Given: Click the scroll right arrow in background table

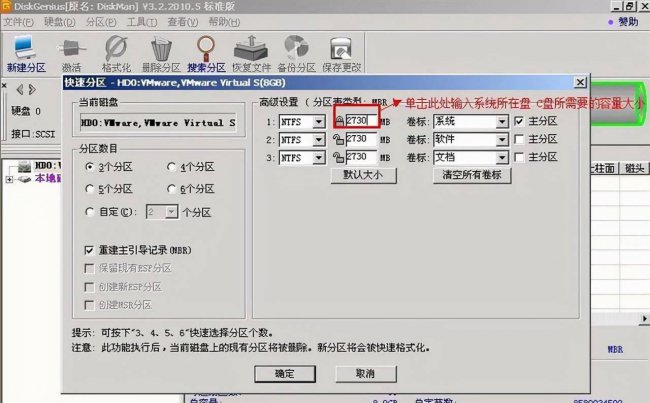Looking at the screenshot, I should 644,318.
